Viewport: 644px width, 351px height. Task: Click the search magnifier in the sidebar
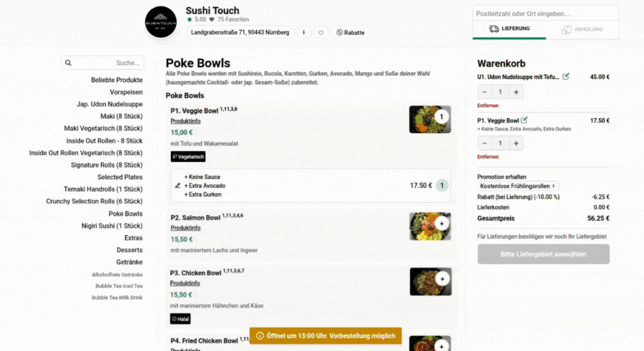(68, 62)
